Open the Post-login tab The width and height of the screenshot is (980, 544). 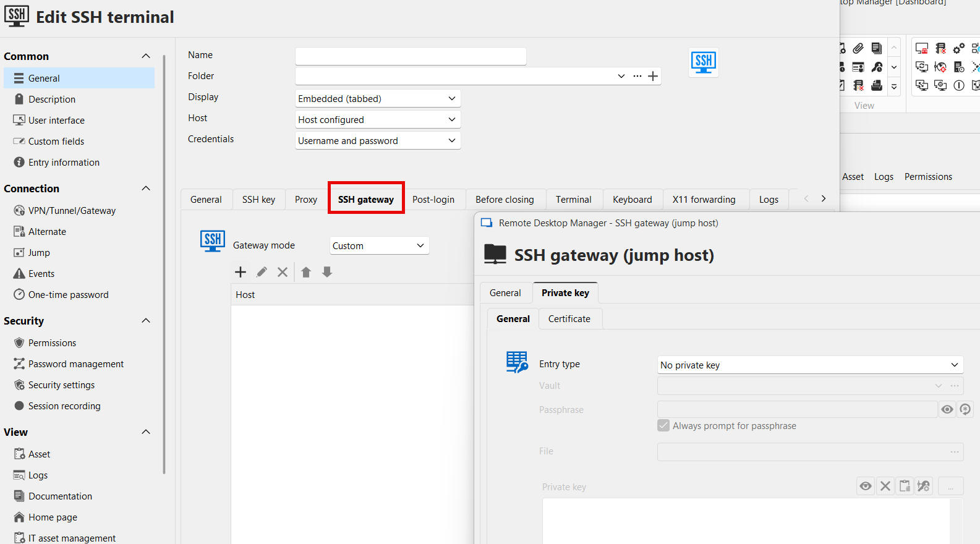(x=433, y=200)
